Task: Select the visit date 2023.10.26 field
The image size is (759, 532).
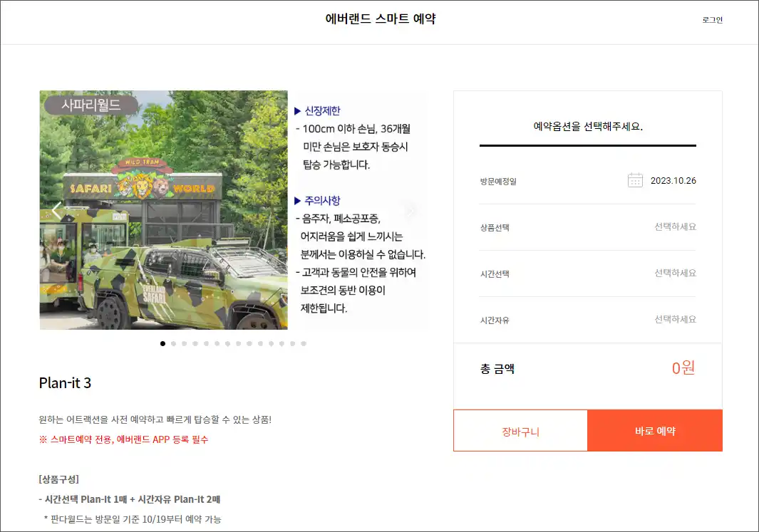Action: [673, 180]
